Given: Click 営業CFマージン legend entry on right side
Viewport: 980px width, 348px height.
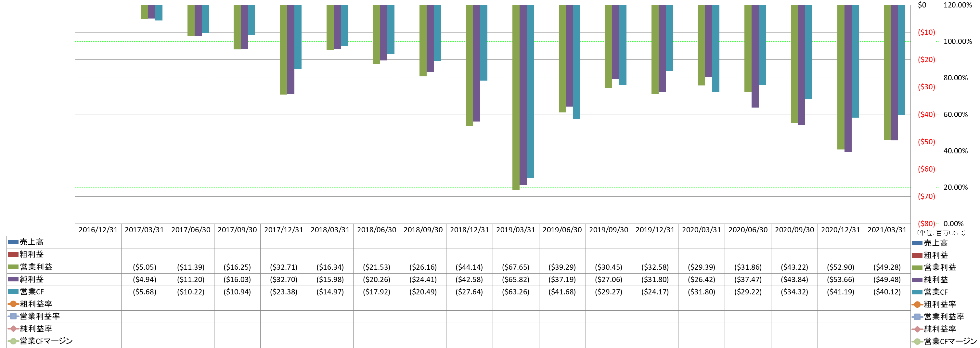Looking at the screenshot, I should (945, 341).
